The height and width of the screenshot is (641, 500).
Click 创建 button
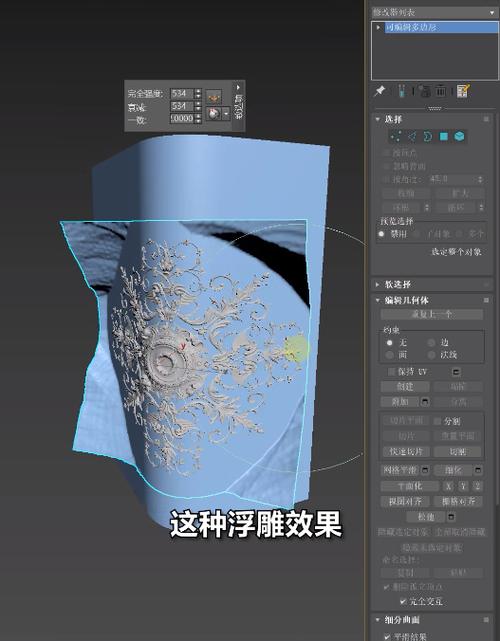[x=405, y=387]
